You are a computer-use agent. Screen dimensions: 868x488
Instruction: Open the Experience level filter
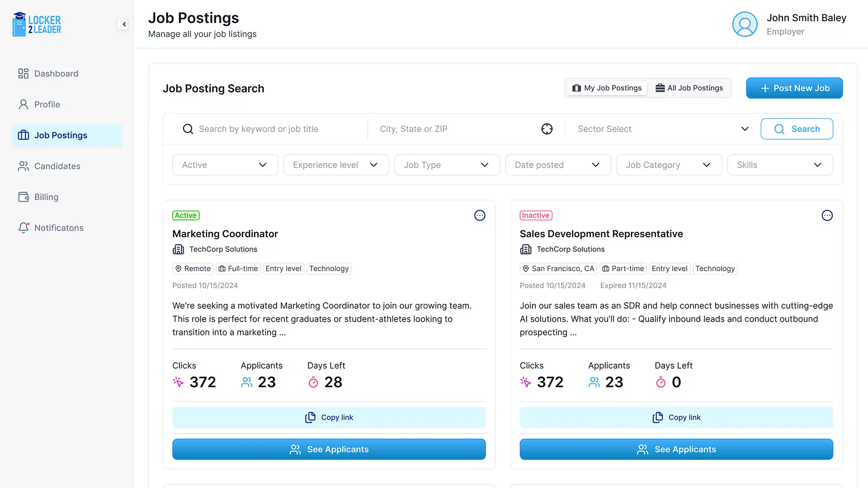pyautogui.click(x=335, y=165)
